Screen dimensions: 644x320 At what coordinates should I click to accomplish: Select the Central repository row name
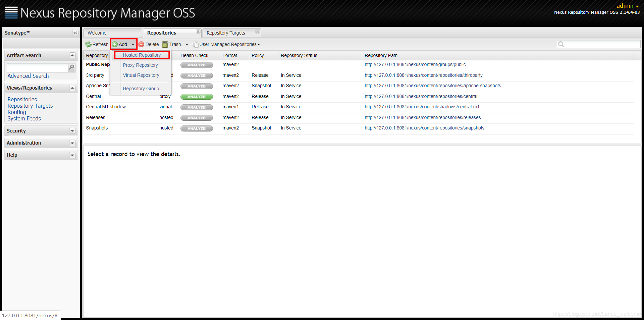click(x=93, y=96)
